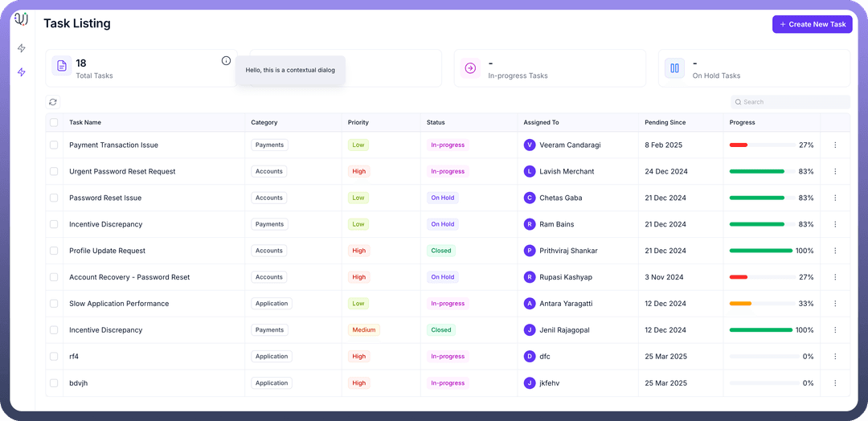Refresh the task list with reload icon

pos(53,102)
